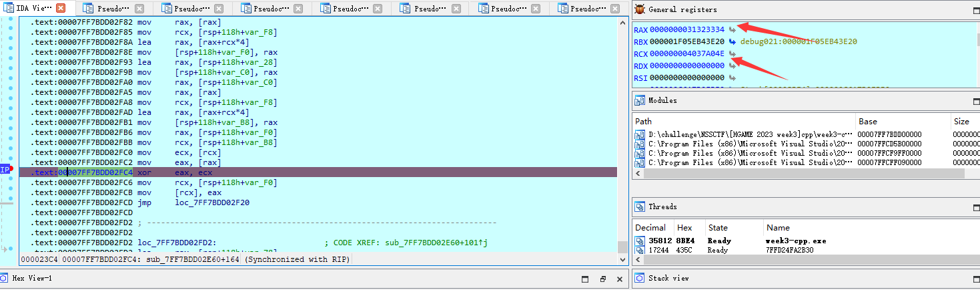Follow the jump arrow beside RCX value
980x290 pixels.
pyautogui.click(x=732, y=53)
